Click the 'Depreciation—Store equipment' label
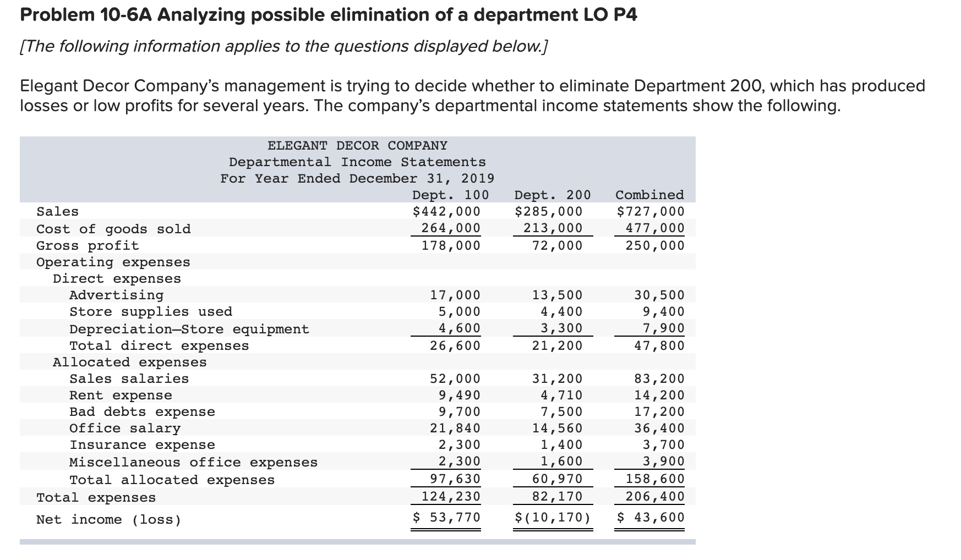 189,330
